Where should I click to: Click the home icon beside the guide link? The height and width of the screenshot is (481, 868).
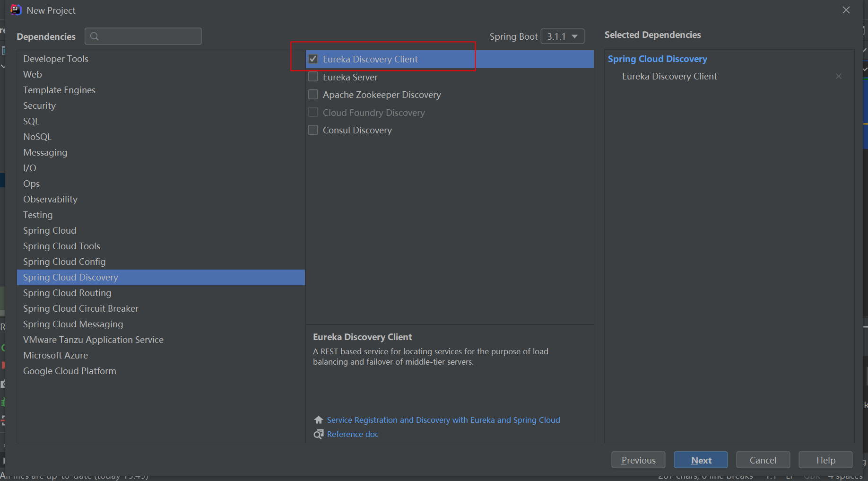[x=319, y=420]
